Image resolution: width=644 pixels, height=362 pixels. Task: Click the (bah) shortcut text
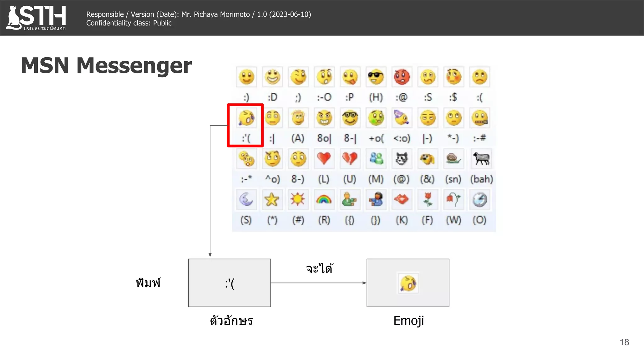click(481, 179)
